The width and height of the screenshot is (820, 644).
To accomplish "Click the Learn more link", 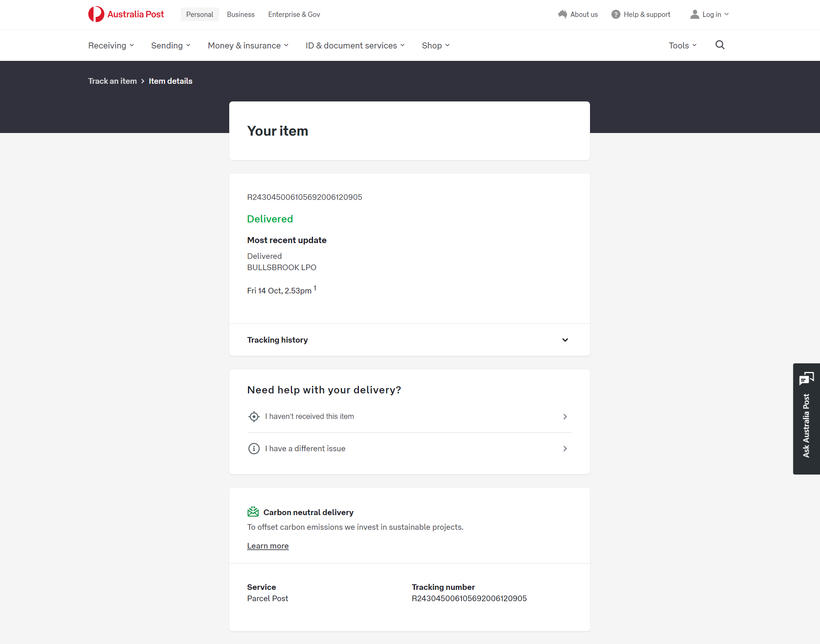I will click(268, 546).
